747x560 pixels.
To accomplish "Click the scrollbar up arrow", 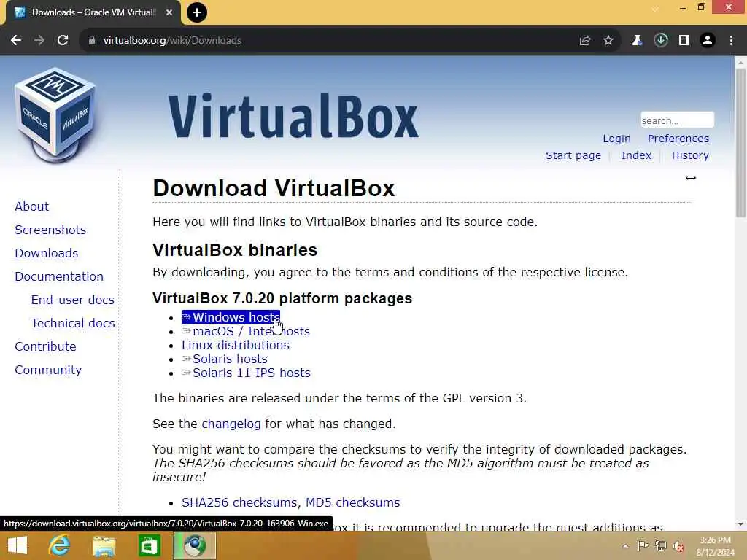I will point(740,62).
